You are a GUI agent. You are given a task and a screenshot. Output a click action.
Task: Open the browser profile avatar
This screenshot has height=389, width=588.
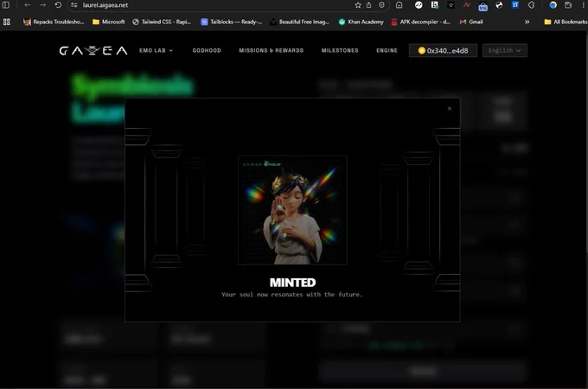pos(553,5)
